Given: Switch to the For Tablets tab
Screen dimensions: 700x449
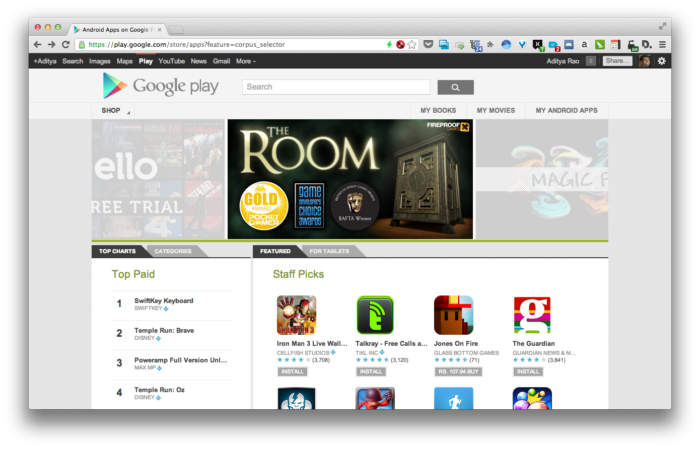Looking at the screenshot, I should pos(329,251).
